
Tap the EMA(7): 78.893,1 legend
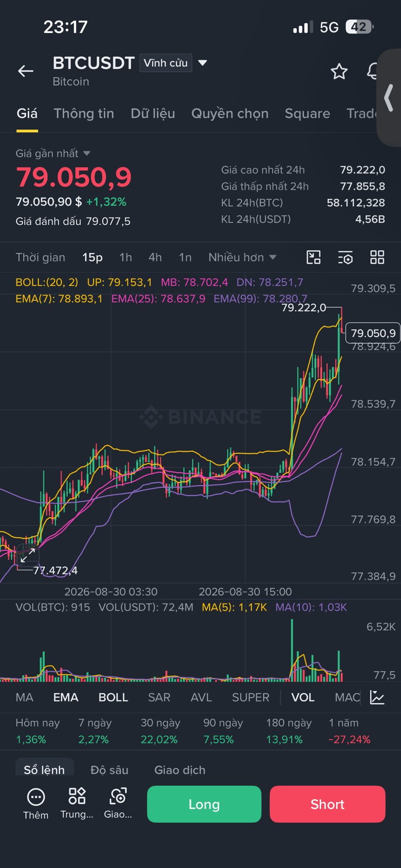click(x=59, y=299)
